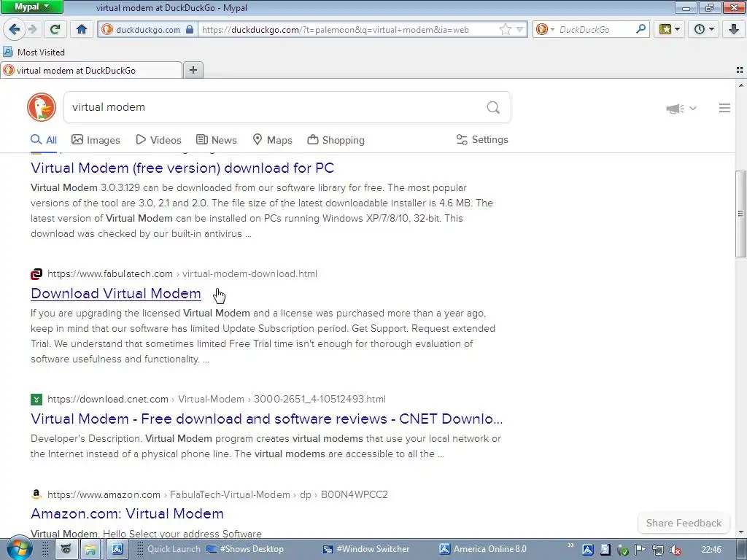The image size is (747, 560).
Task: Open the raccoon Mypal taskbar icon
Action: (x=66, y=549)
